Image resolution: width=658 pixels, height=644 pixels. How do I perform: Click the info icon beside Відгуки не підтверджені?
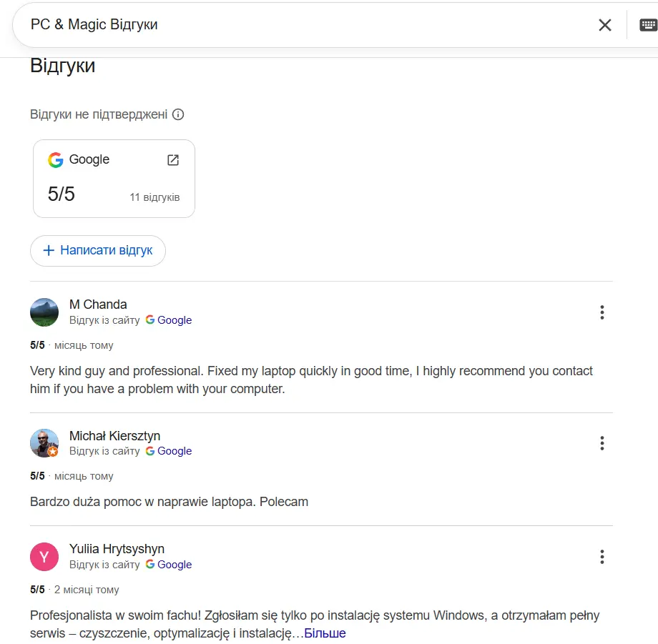point(178,114)
